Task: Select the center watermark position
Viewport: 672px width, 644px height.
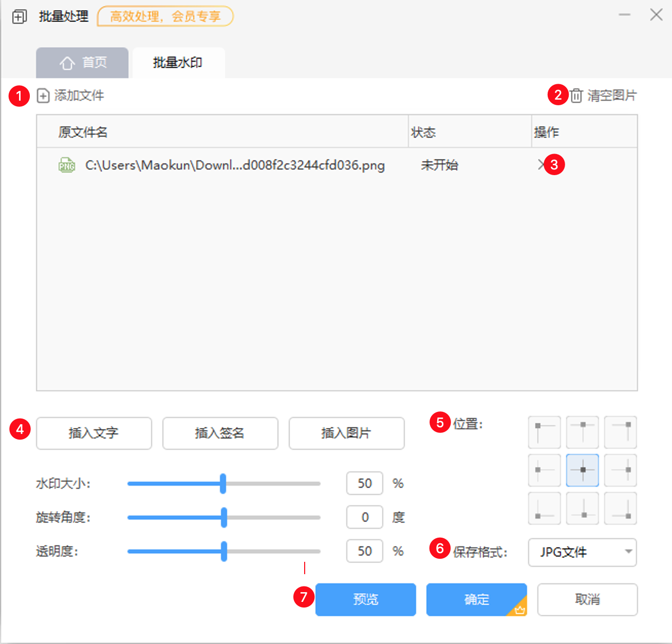Action: [x=582, y=470]
